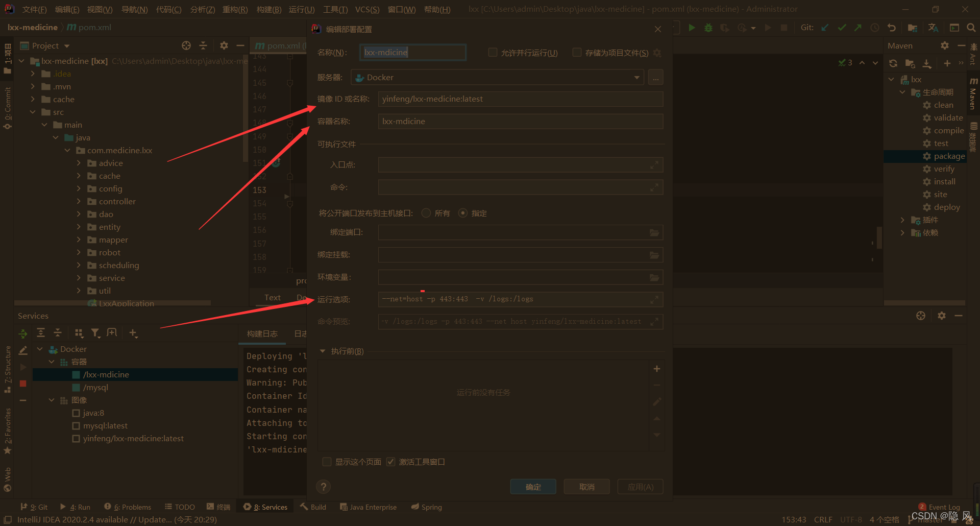Click the 名称 name input field
Viewport: 980px width, 526px height.
(413, 52)
